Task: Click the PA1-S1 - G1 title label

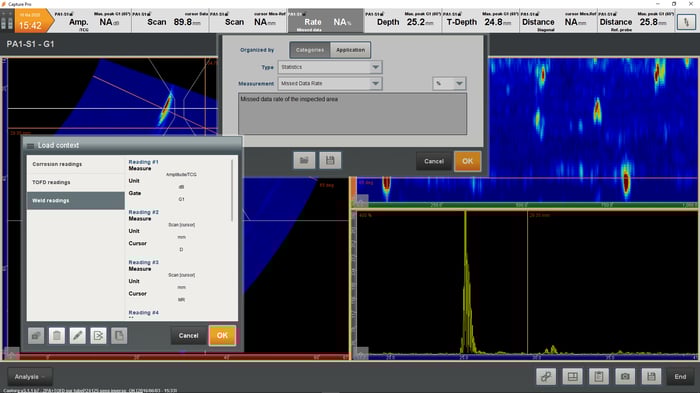Action: (x=30, y=44)
